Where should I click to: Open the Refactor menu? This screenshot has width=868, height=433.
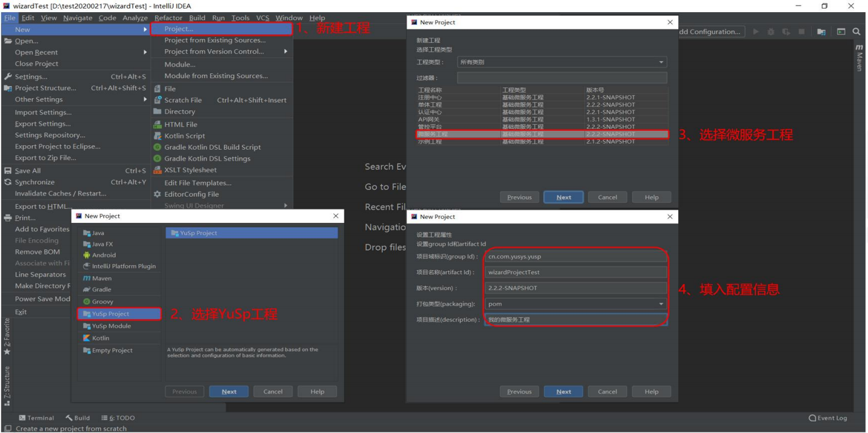pos(168,18)
